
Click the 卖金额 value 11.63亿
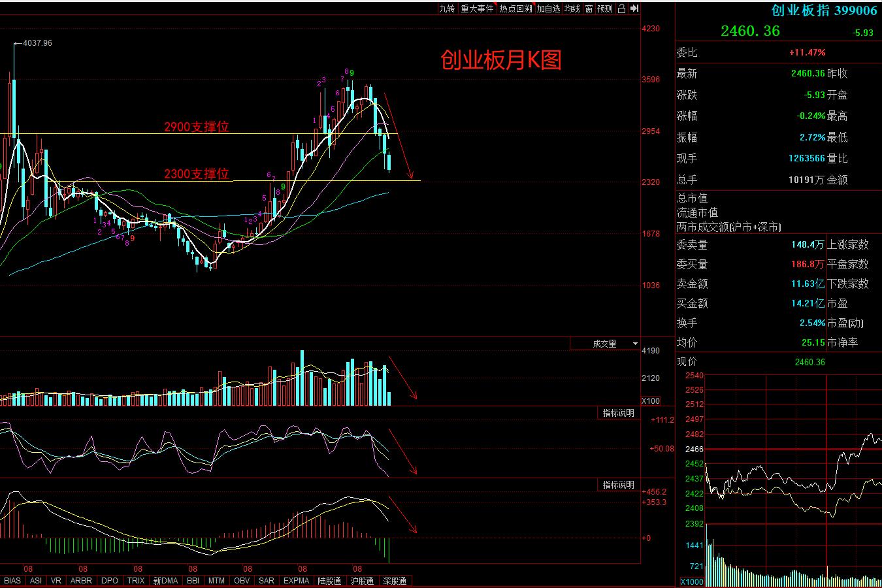808,284
